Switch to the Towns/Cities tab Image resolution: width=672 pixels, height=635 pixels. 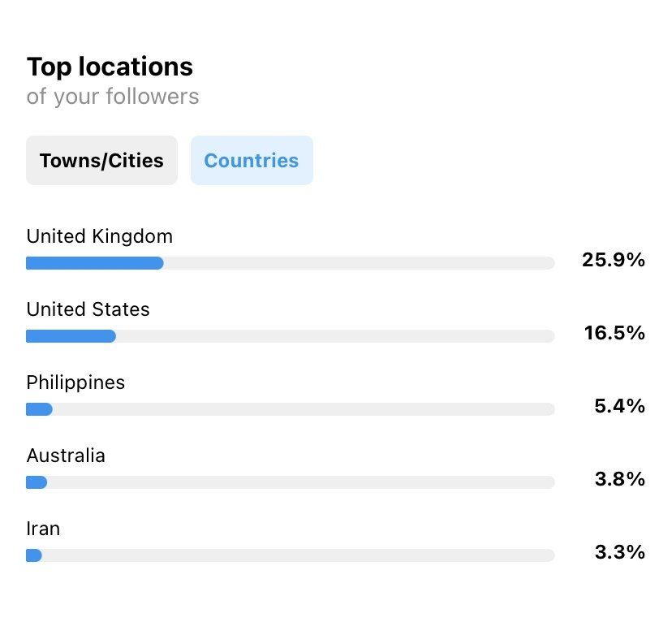(x=101, y=161)
